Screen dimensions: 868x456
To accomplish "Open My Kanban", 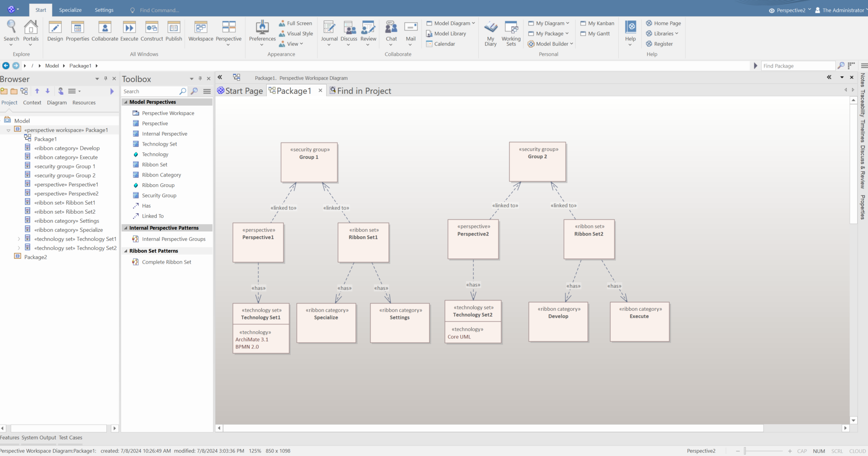I will click(597, 23).
